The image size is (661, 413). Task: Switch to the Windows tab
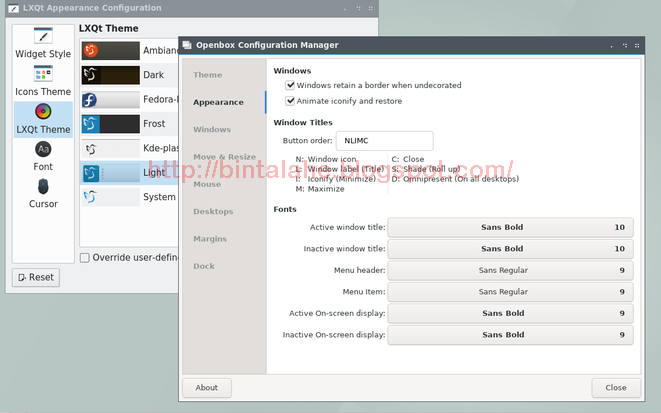(x=212, y=129)
